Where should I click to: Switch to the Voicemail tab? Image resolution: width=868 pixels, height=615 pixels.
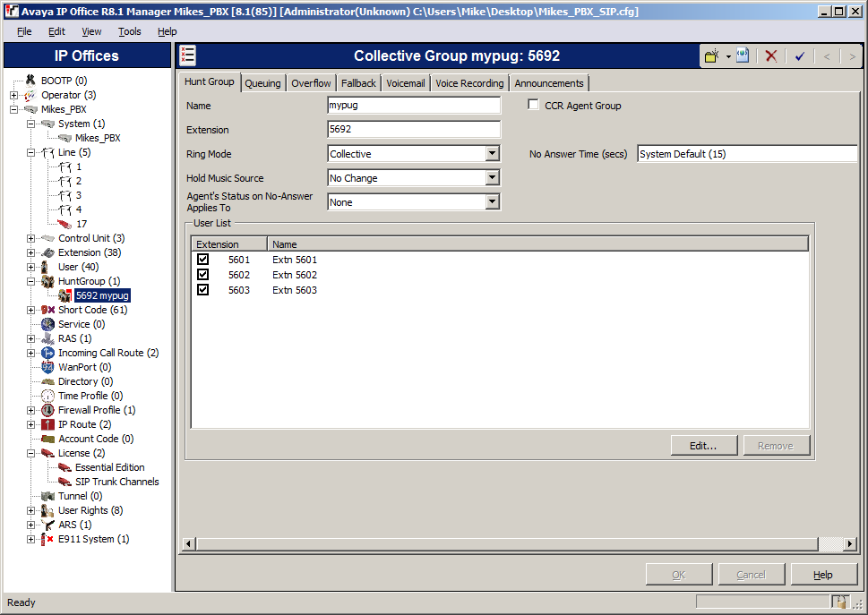[406, 83]
